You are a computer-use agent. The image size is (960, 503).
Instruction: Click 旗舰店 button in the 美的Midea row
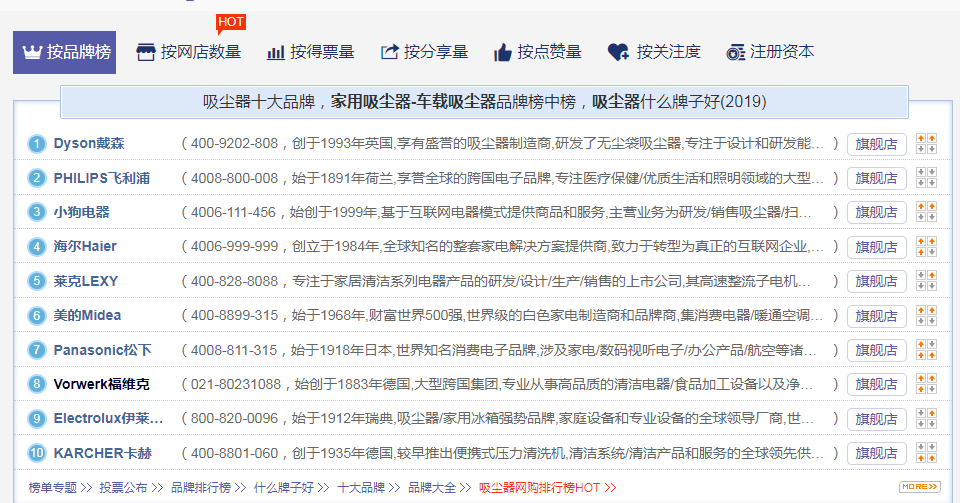pyautogui.click(x=876, y=316)
